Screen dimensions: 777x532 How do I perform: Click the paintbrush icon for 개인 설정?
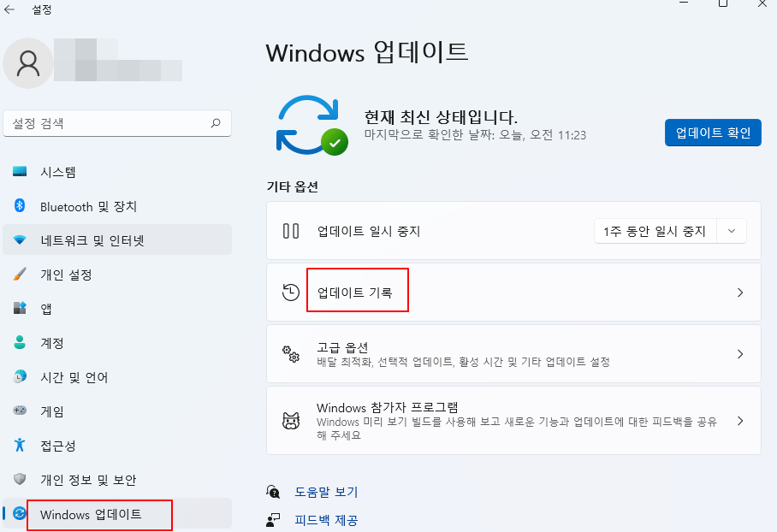(x=20, y=274)
